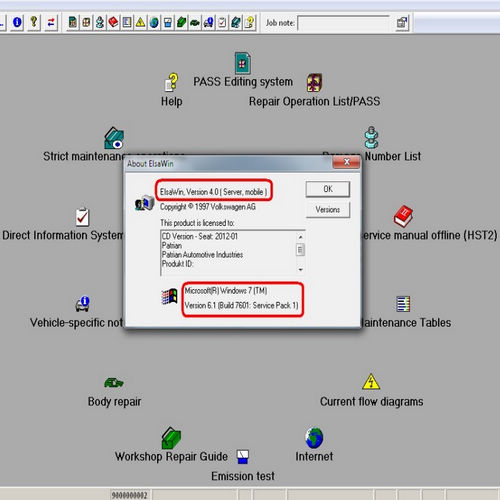Viewport: 500px width, 500px height.
Task: Click 'Version 6.1 (Build 7601' text
Action: pos(218,305)
